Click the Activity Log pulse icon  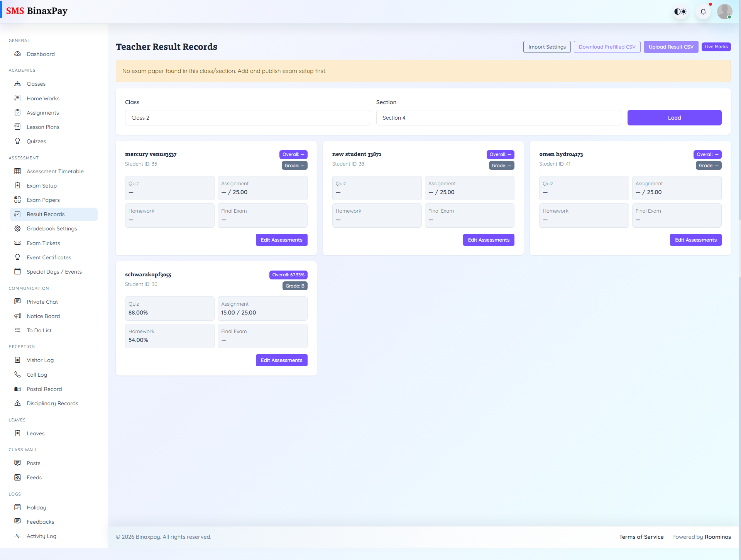point(17,536)
